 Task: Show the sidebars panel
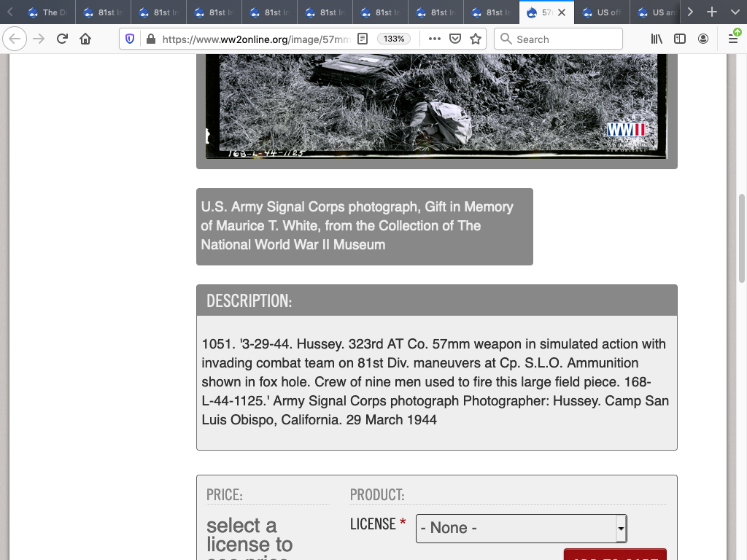click(x=680, y=39)
